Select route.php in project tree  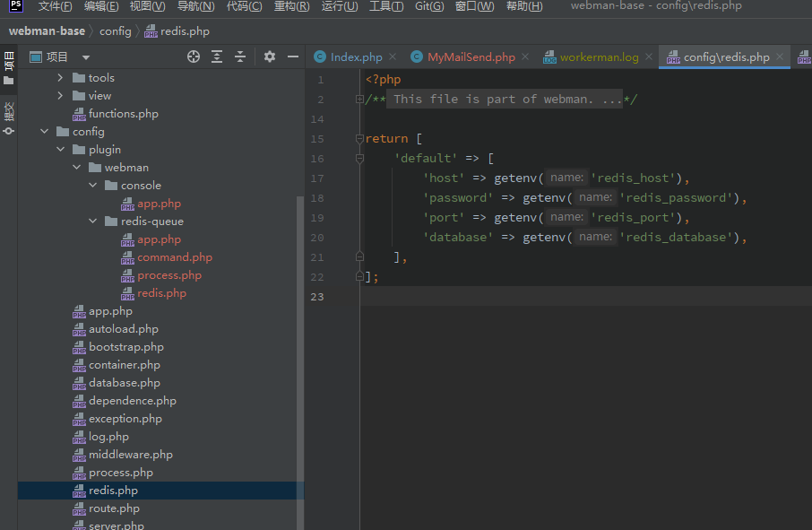tap(114, 508)
